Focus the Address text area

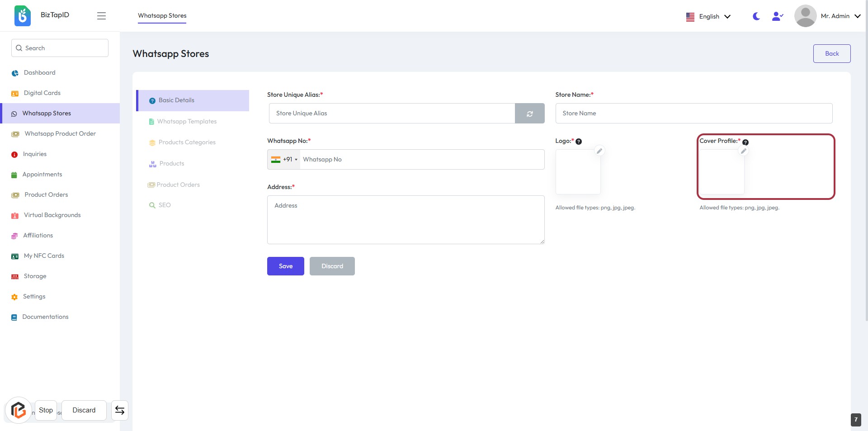click(x=406, y=220)
